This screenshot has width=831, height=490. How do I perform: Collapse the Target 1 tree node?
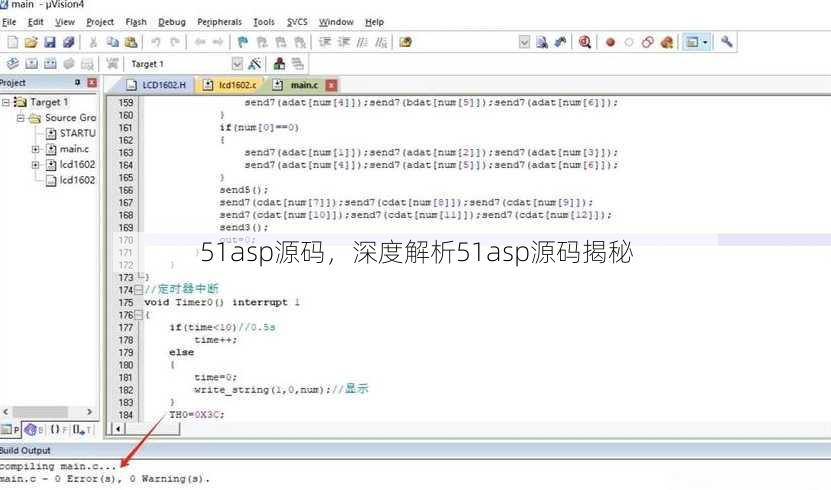click(6, 102)
